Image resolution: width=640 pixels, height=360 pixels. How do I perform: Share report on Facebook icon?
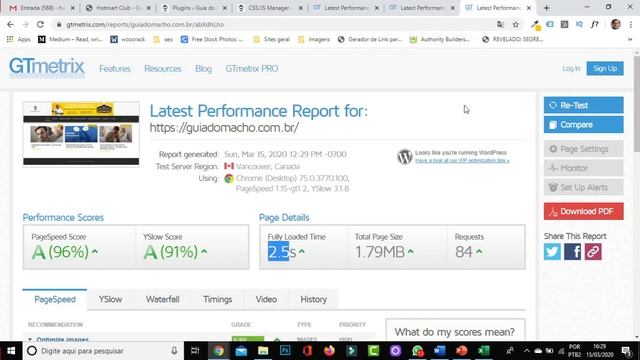[x=572, y=252]
